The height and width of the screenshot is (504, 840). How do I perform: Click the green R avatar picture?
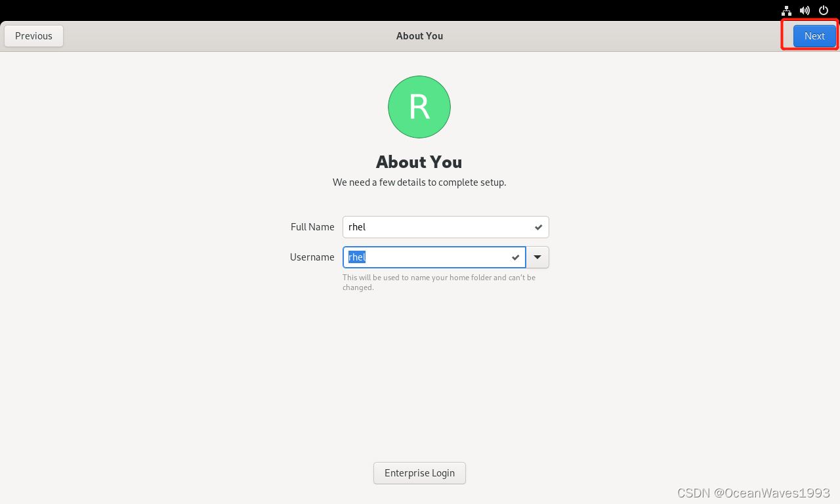(x=419, y=107)
